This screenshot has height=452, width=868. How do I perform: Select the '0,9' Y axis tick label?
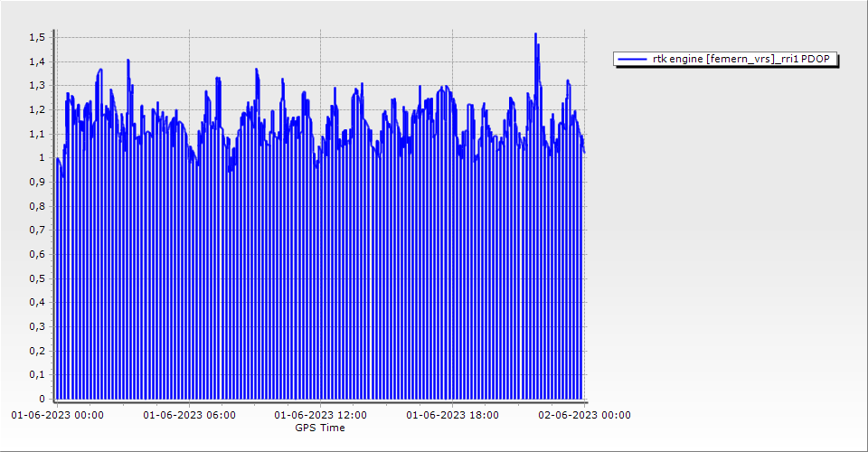click(37, 182)
